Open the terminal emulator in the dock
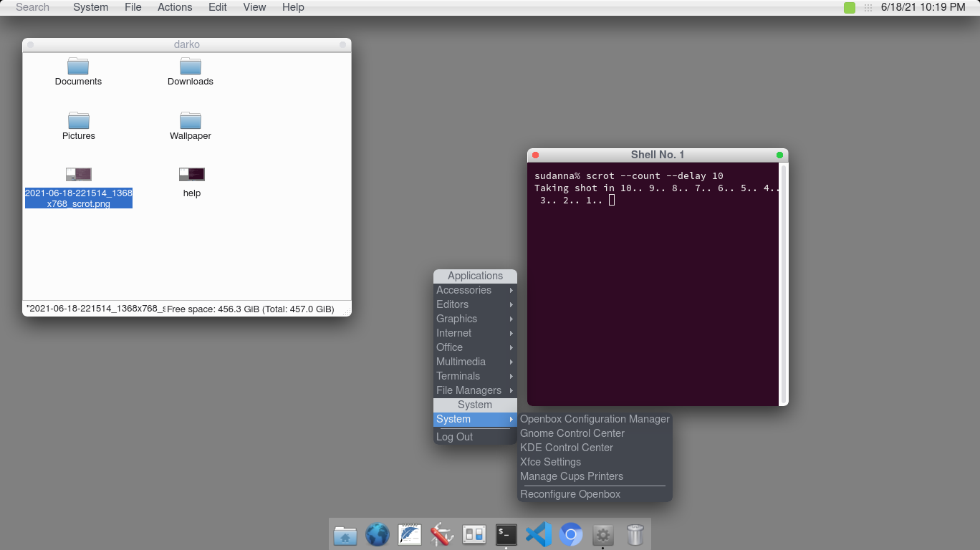This screenshot has width=980, height=550. (x=506, y=534)
